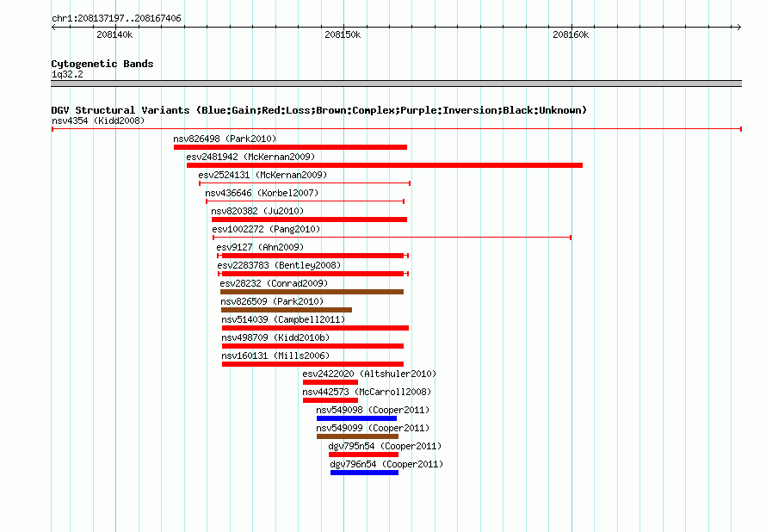Select the dgv796n54 blue gain bar
This screenshot has height=532, width=766.
(364, 473)
